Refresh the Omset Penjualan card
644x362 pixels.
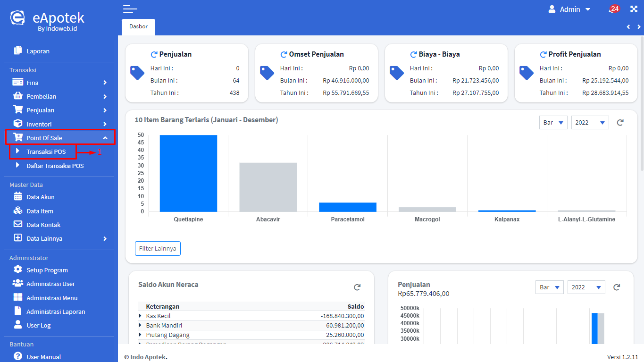(284, 54)
